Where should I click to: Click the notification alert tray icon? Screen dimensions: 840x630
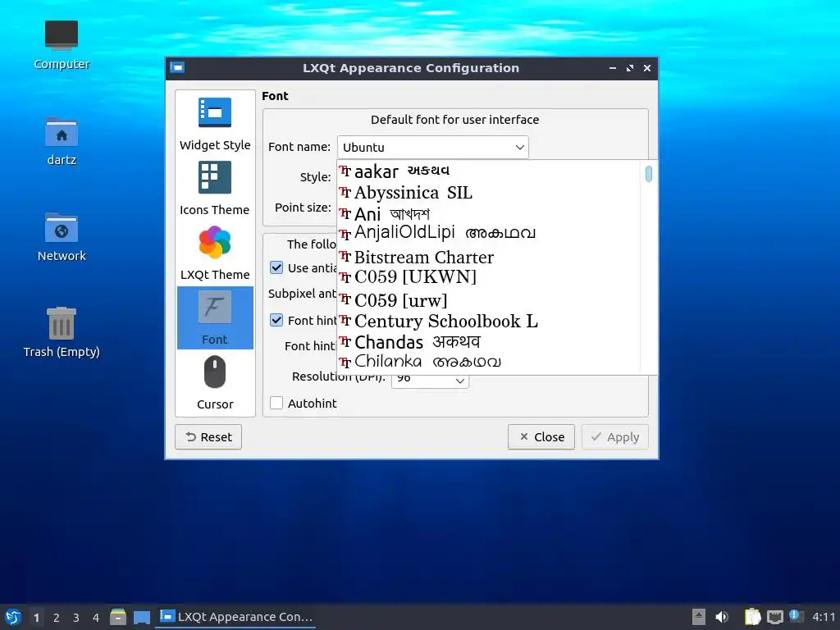[796, 616]
